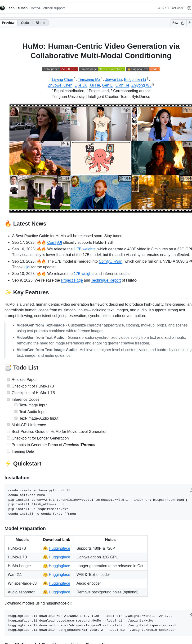Image resolution: width=192 pixels, height=644 pixels.
Task: Switch to the Blame tab
Action: [x=40, y=23]
